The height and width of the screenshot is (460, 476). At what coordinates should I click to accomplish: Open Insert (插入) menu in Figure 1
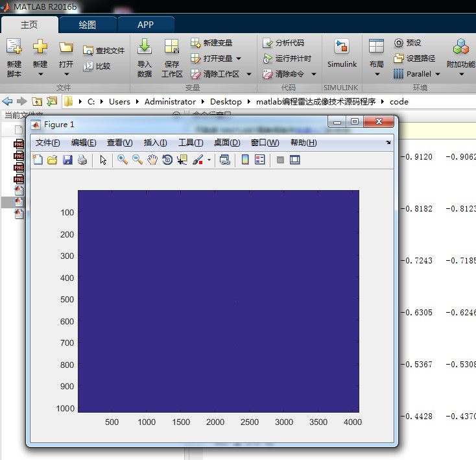pos(155,142)
